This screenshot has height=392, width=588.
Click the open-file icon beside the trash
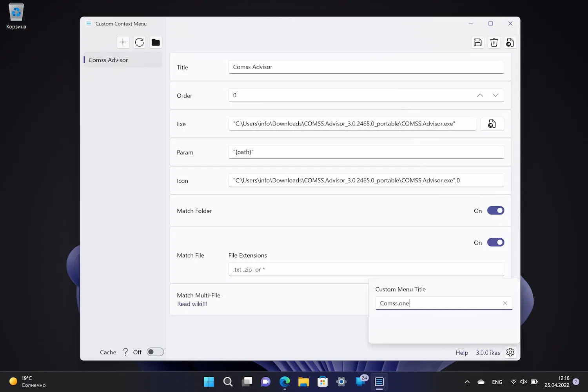point(510,42)
